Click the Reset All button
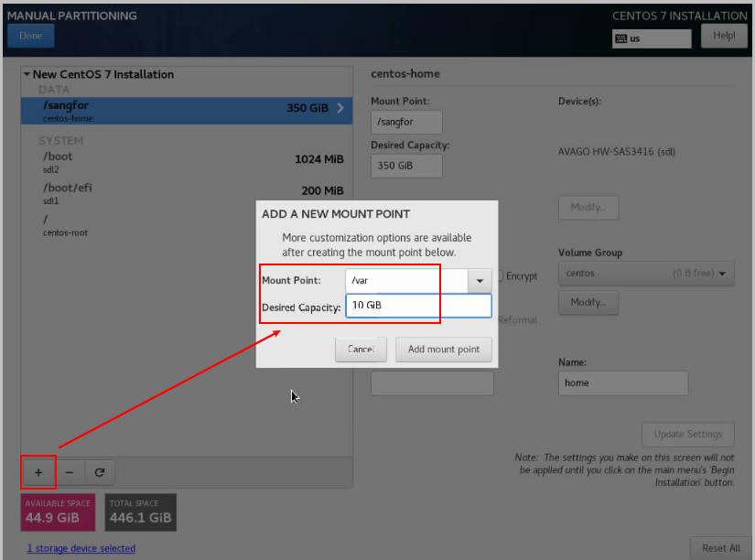Viewport: 755px width, 560px height. pyautogui.click(x=721, y=548)
